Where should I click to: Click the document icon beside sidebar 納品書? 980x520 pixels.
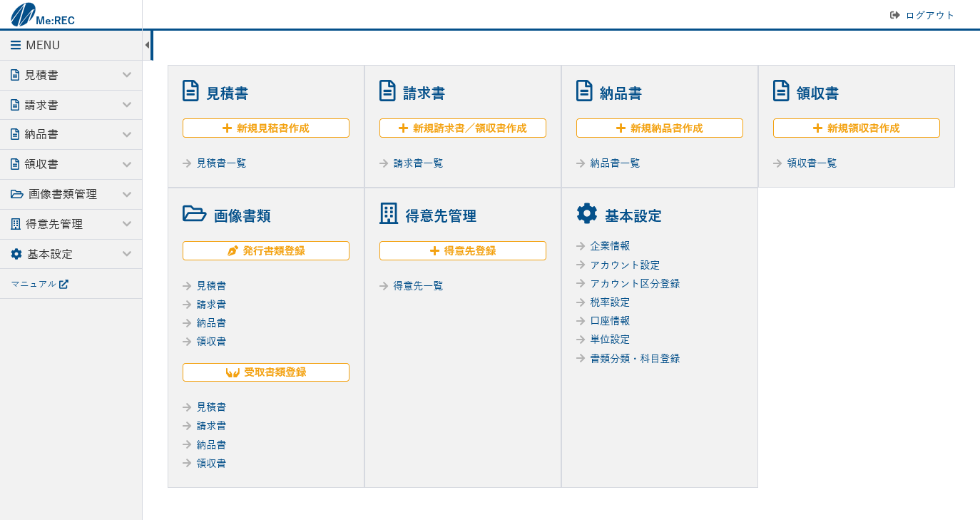(x=15, y=134)
